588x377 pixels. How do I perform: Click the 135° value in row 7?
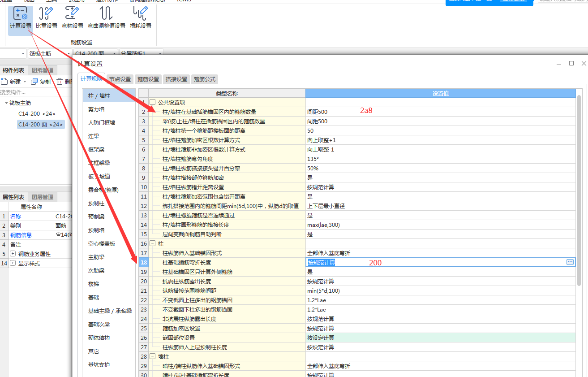[x=313, y=159]
